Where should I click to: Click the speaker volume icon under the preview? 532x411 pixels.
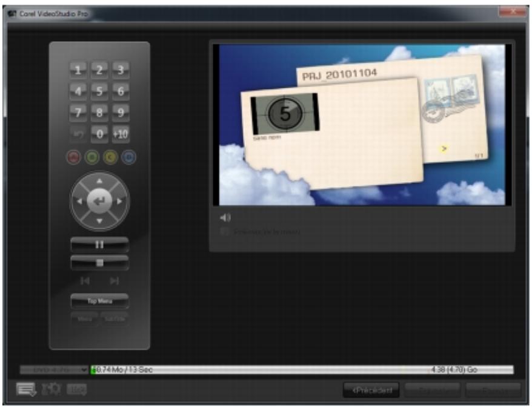tap(225, 217)
